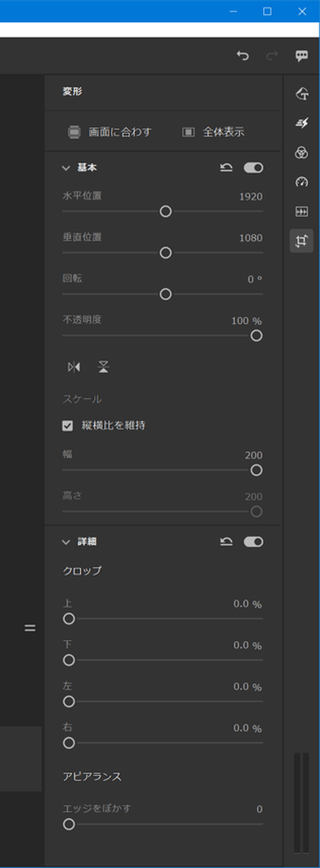The height and width of the screenshot is (868, 320).
Task: Click the undo arrow in the top bar
Action: coord(243,55)
